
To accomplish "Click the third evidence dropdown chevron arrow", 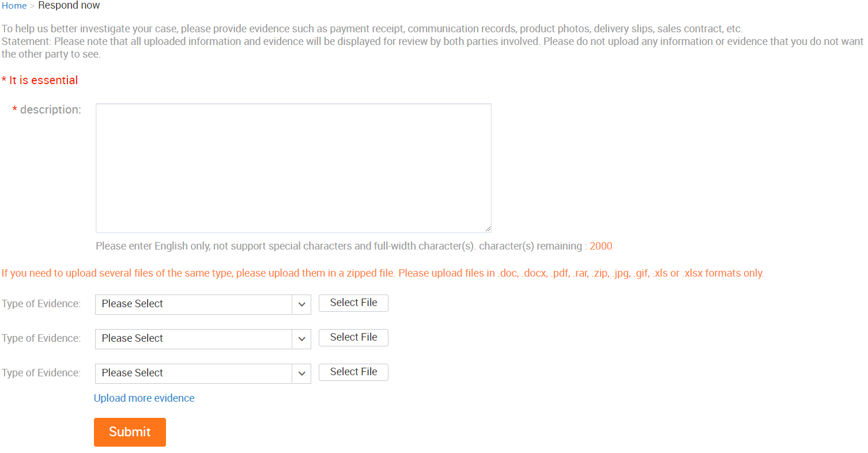I will (x=301, y=373).
